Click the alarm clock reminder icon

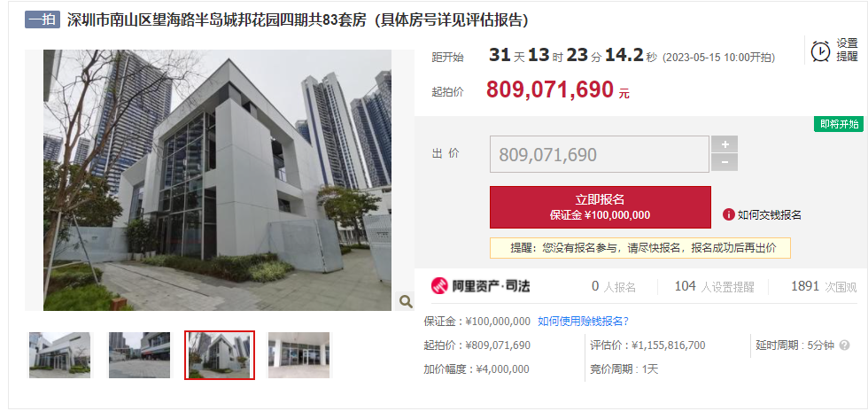[820, 50]
